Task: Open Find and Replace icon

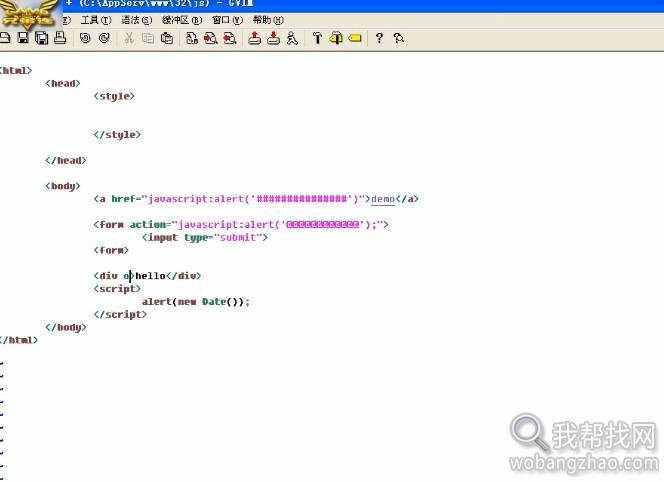Action: (x=192, y=39)
